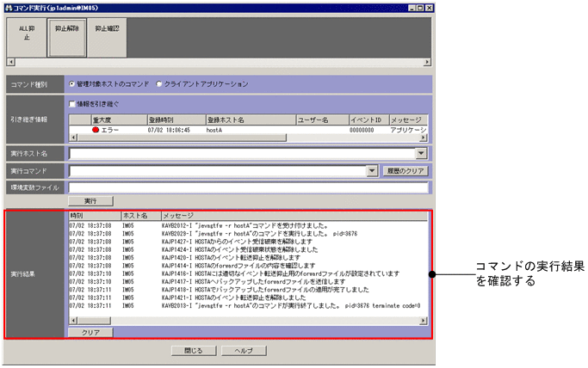Click the ホスト名 header in results
The width and height of the screenshot is (588, 368).
point(141,216)
